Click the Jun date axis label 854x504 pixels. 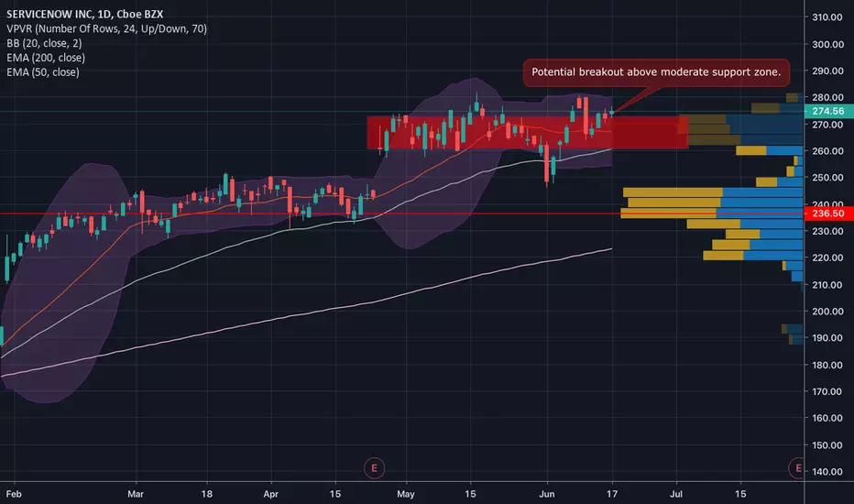547,494
